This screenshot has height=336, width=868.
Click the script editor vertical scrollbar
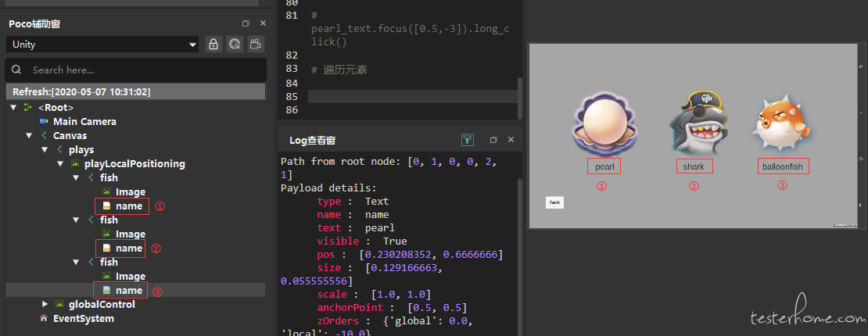(x=520, y=97)
